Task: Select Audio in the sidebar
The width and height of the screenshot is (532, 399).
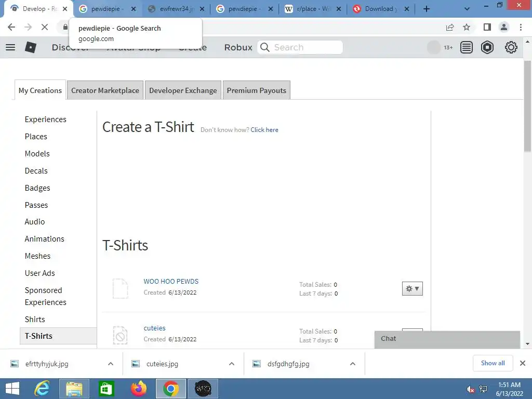Action: (35, 221)
